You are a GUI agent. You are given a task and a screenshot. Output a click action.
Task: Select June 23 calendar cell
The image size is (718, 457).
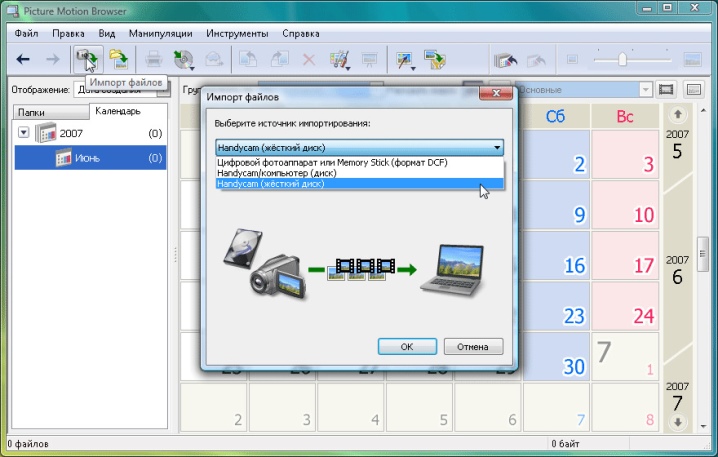[556, 306]
